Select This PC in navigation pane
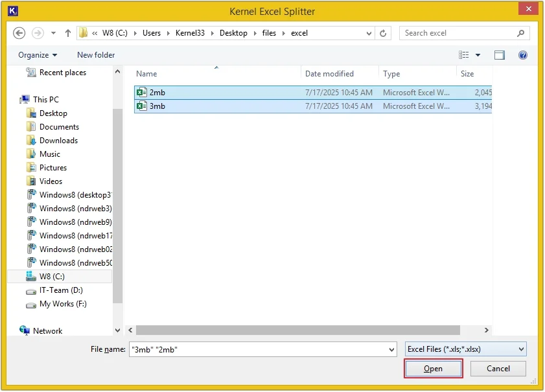Image resolution: width=545 pixels, height=392 pixels. tap(40, 100)
